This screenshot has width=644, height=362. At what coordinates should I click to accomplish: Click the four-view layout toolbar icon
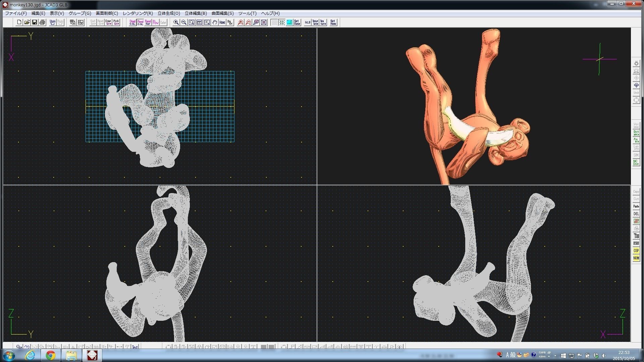(80, 22)
